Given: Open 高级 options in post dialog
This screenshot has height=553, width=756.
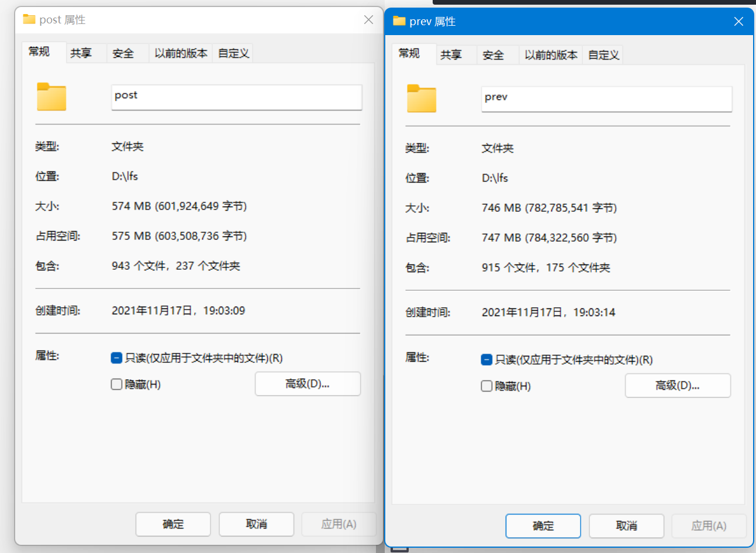Looking at the screenshot, I should tap(308, 384).
